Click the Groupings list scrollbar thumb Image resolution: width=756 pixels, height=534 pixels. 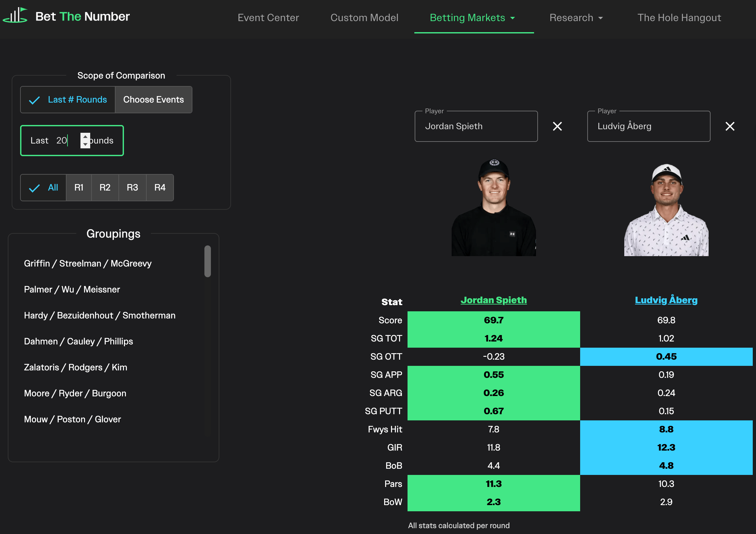[x=207, y=261]
